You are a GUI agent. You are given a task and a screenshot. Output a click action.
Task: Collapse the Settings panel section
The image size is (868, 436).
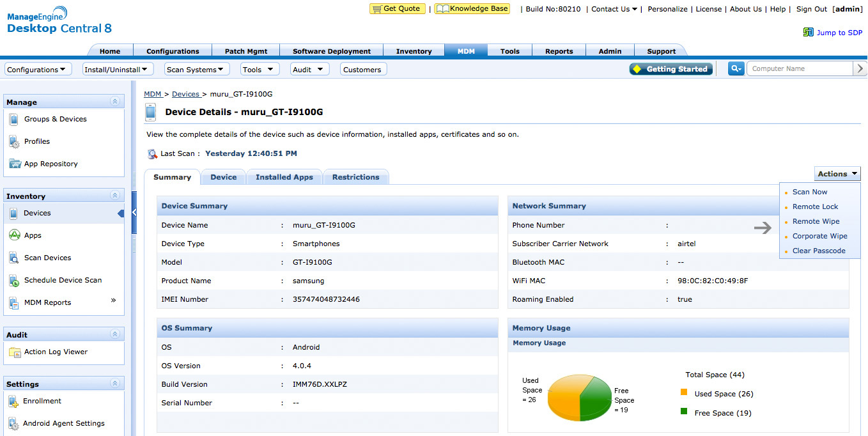pos(114,384)
